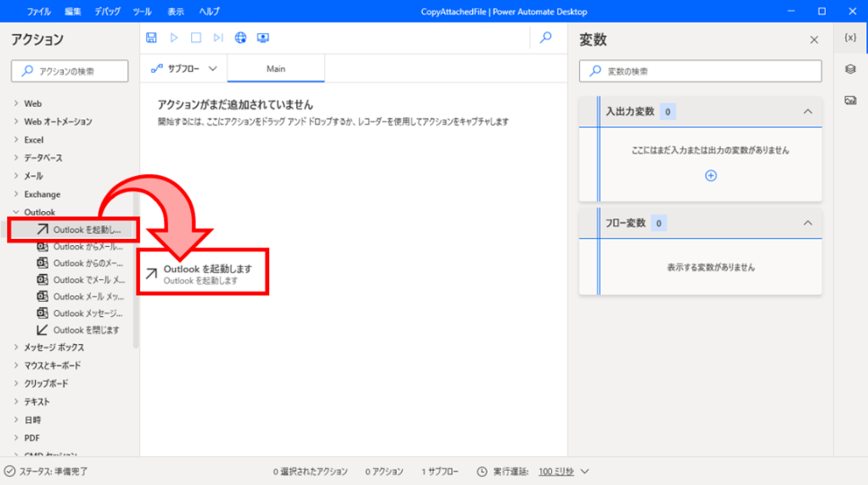
Task: Open the UI elements layers icon
Action: pyautogui.click(x=850, y=69)
